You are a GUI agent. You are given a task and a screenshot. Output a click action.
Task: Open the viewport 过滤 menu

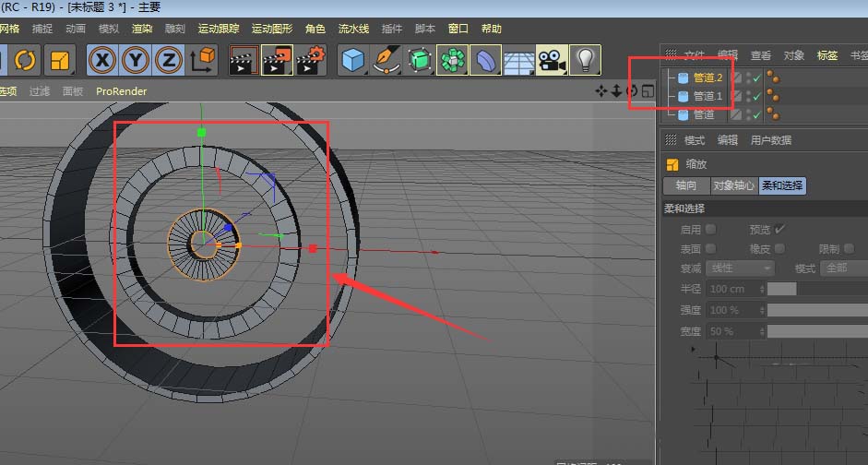[x=40, y=91]
